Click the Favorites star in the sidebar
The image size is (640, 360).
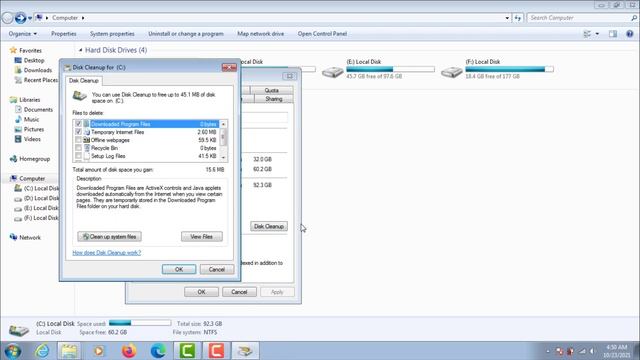[13, 50]
